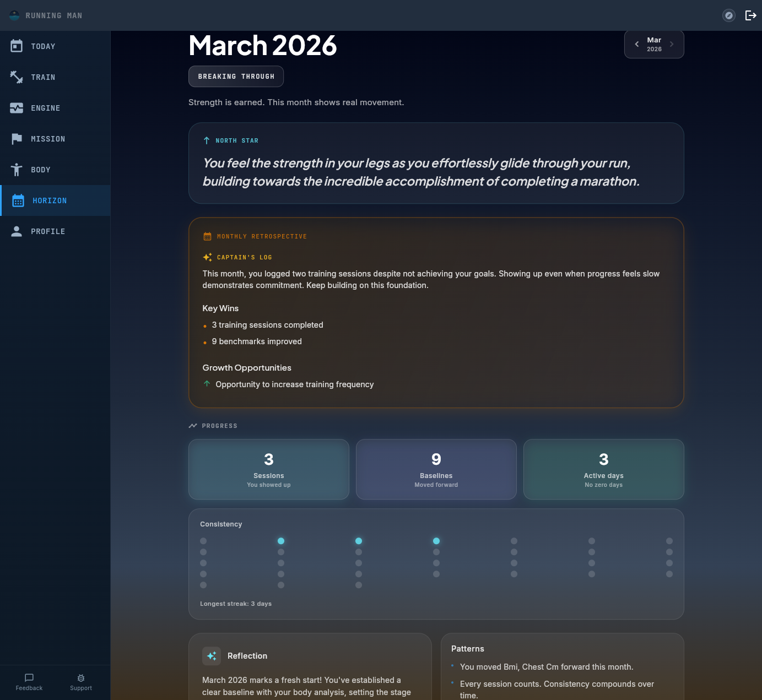Open the Feedback chat bubble icon

[x=29, y=678]
